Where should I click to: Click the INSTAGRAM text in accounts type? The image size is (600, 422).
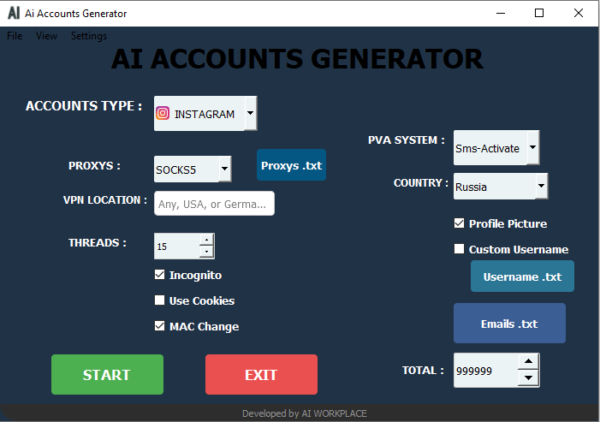tap(204, 114)
